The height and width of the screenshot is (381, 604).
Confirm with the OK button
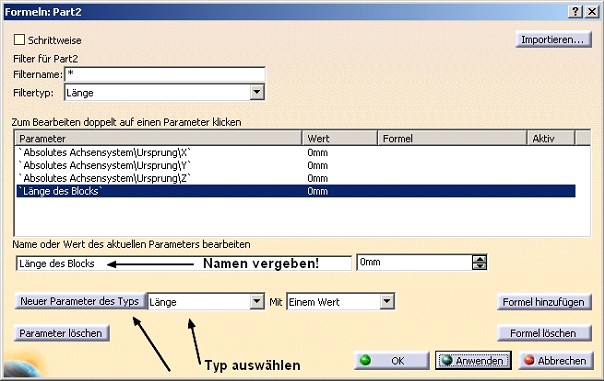pyautogui.click(x=391, y=361)
